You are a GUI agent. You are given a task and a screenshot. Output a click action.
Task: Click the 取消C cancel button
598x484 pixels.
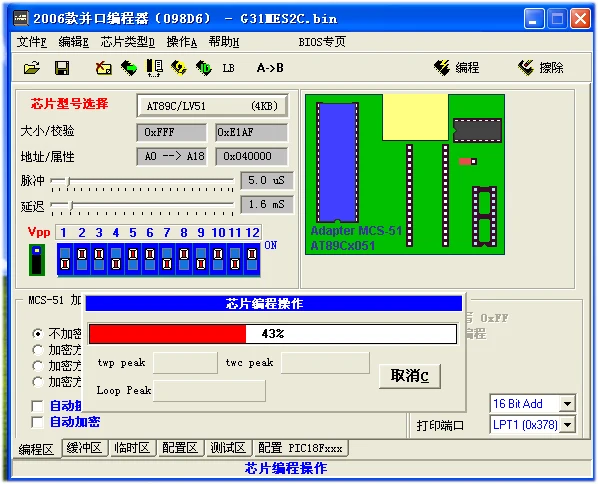pyautogui.click(x=410, y=376)
